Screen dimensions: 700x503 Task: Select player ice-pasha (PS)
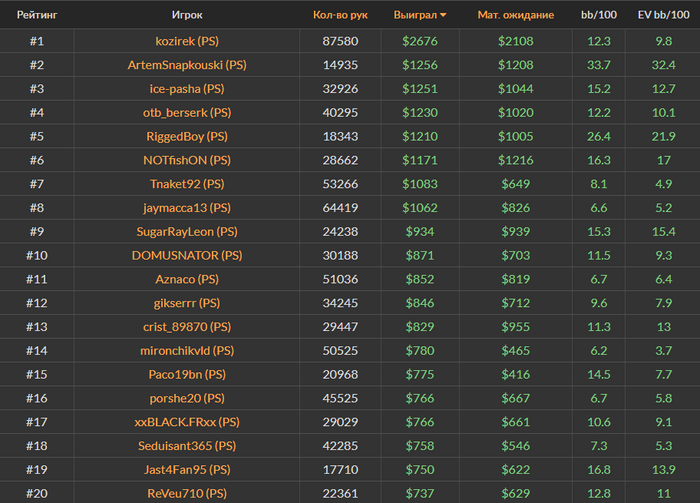[x=186, y=89]
